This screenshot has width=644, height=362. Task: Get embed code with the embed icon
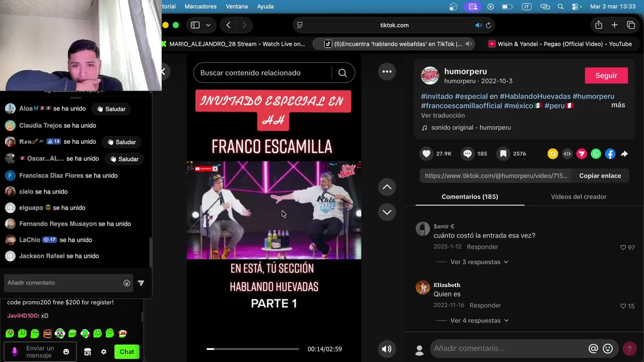pos(567,154)
